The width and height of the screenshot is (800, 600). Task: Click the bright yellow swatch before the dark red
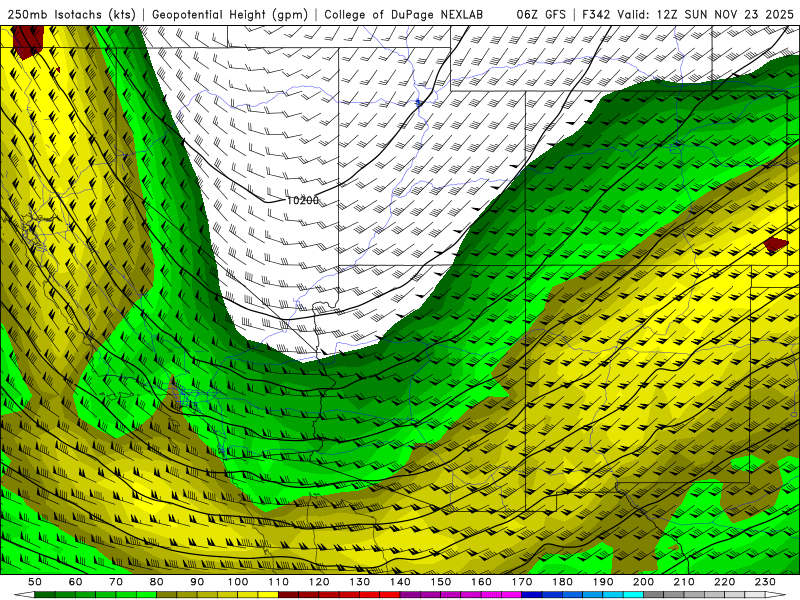pos(268,595)
